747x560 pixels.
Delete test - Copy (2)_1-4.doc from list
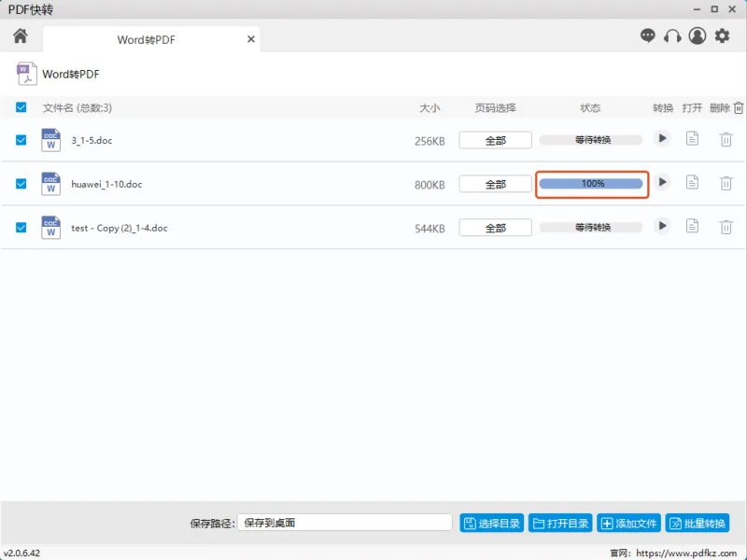click(x=726, y=227)
